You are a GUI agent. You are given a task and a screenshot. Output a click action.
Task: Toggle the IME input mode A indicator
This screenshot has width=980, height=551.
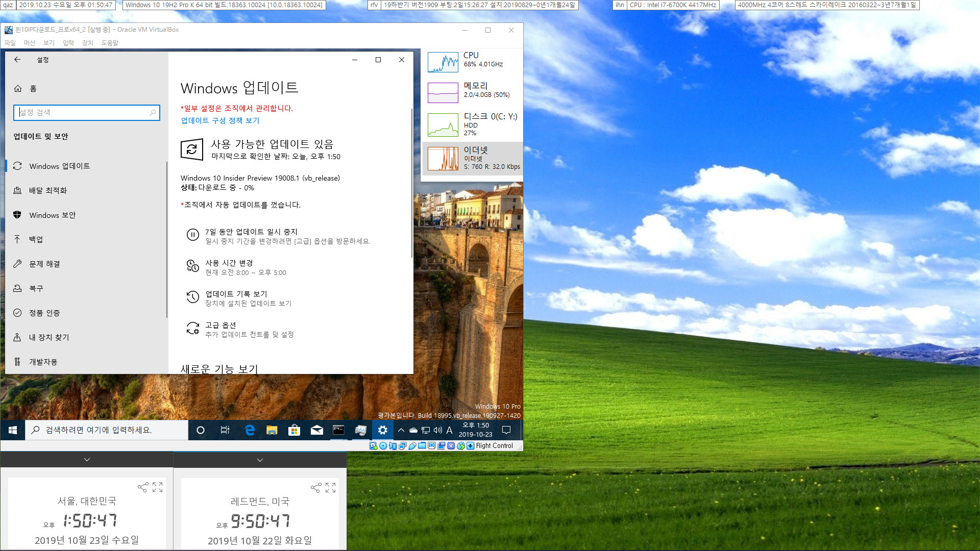tap(449, 430)
